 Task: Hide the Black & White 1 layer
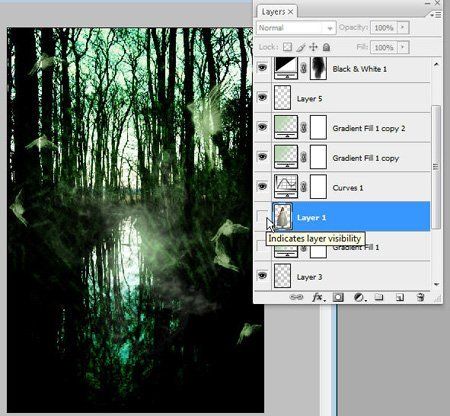coord(263,68)
